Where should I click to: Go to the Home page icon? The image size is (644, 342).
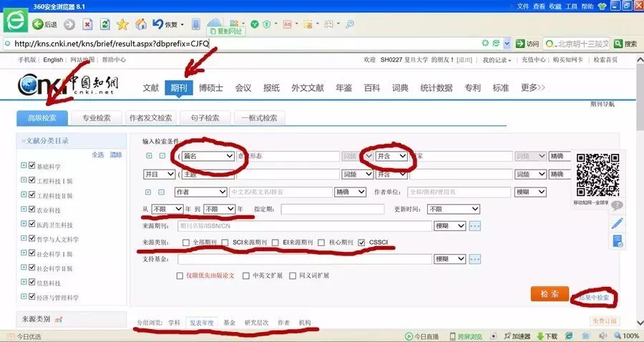point(141,24)
